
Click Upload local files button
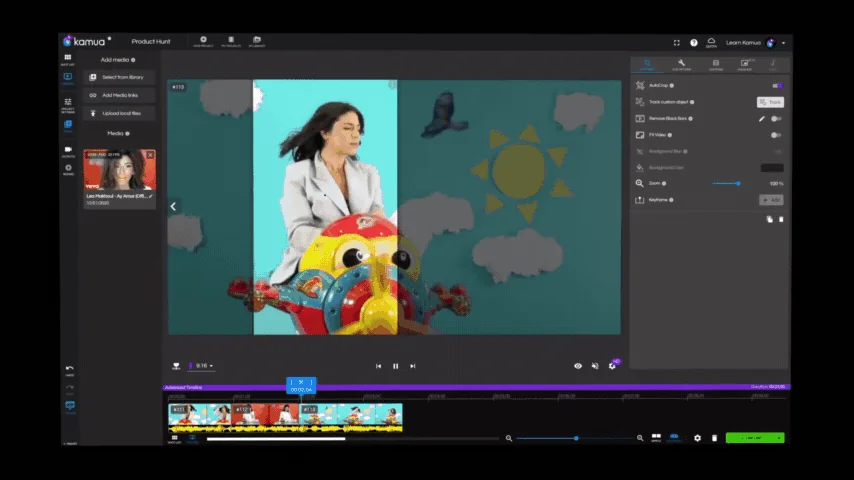(x=119, y=113)
